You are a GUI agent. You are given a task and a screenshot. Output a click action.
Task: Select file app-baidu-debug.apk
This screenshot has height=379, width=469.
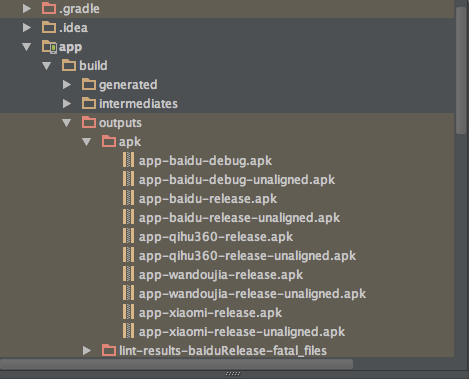tap(205, 161)
